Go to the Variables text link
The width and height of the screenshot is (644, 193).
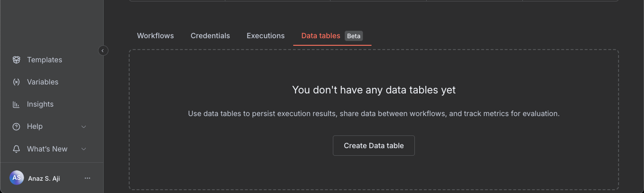click(42, 82)
